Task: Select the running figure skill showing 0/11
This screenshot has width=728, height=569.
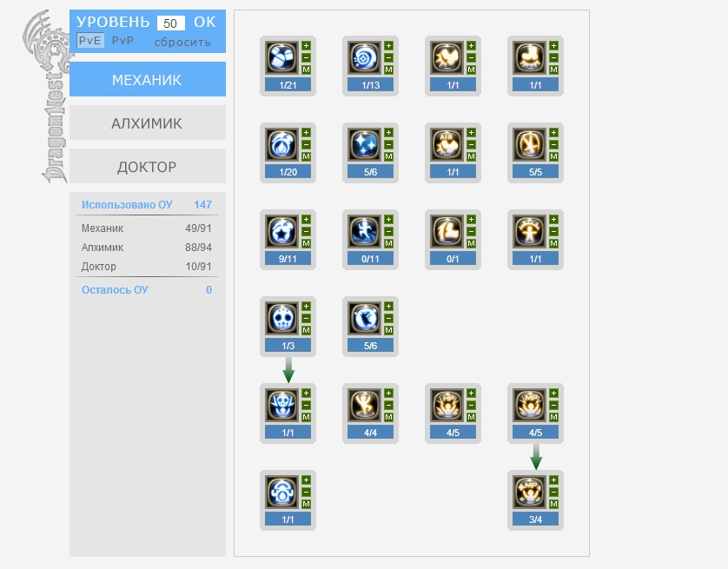Action: coord(365,232)
